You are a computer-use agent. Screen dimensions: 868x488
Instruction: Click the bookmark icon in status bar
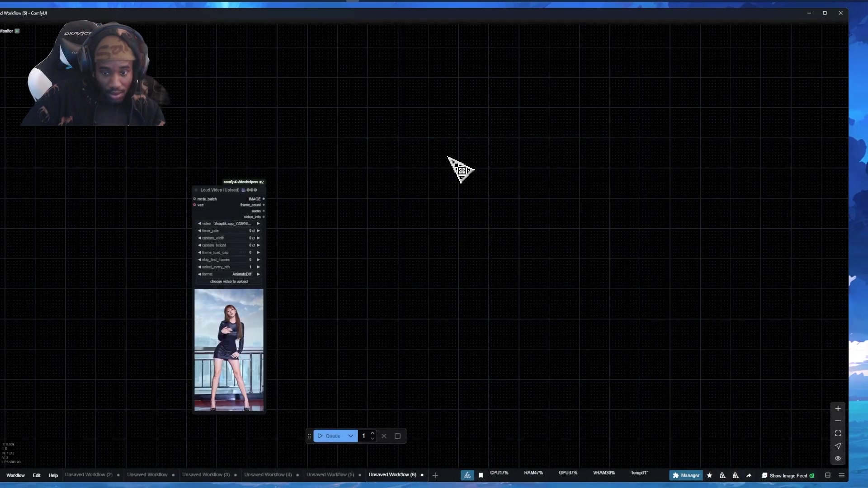click(x=481, y=475)
